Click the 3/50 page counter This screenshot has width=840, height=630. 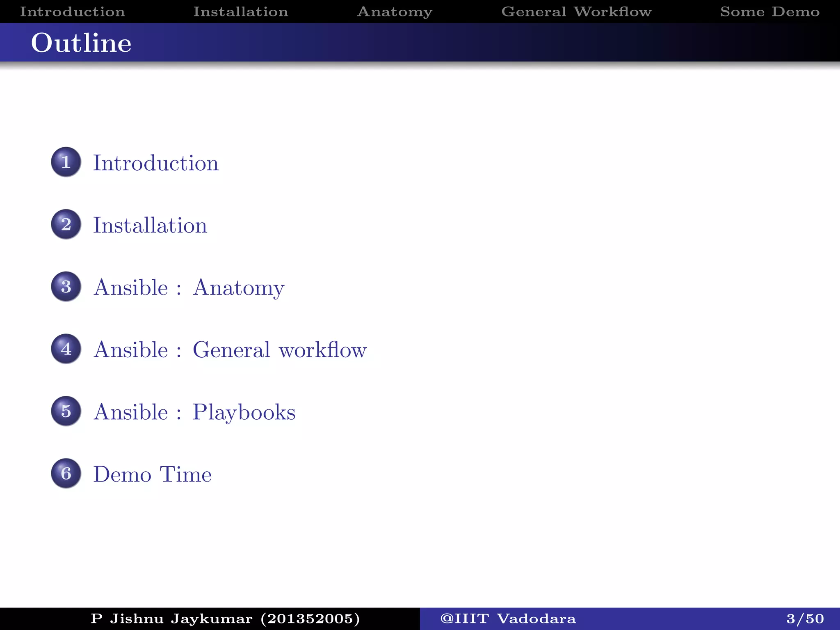[805, 619]
